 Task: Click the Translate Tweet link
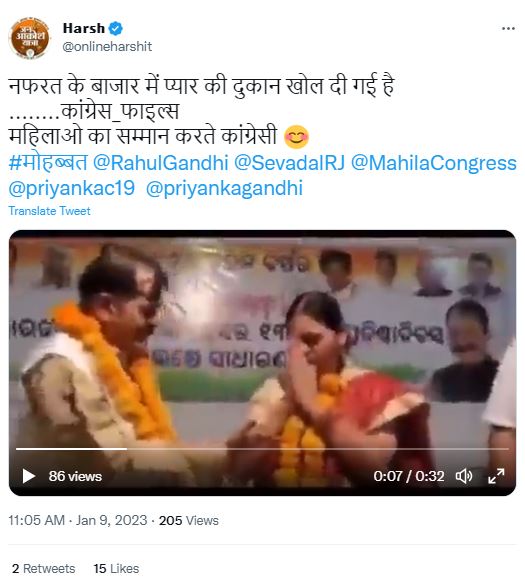coord(49,211)
